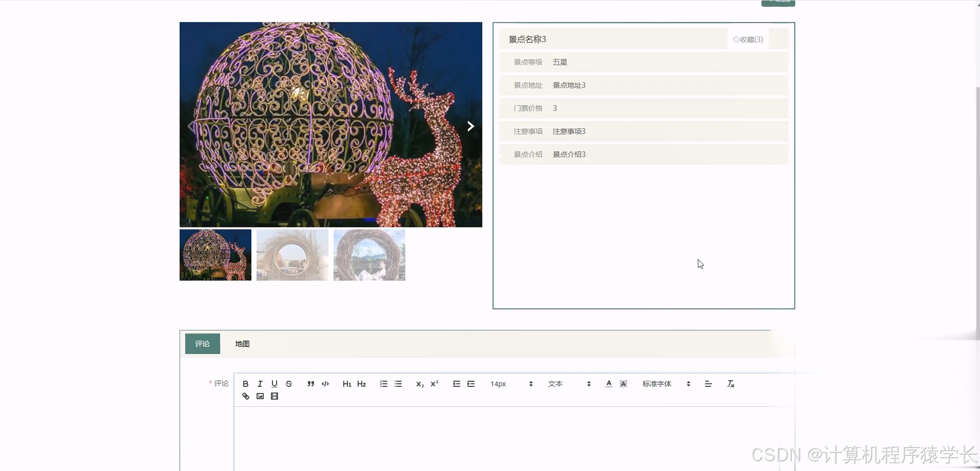
Task: Toggle subscript formatting
Action: (x=419, y=384)
